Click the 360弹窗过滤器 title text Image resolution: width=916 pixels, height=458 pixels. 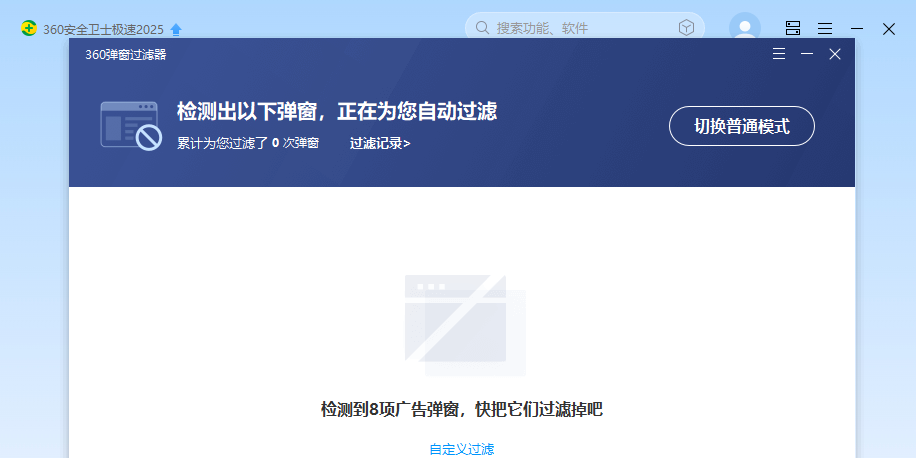[x=126, y=55]
